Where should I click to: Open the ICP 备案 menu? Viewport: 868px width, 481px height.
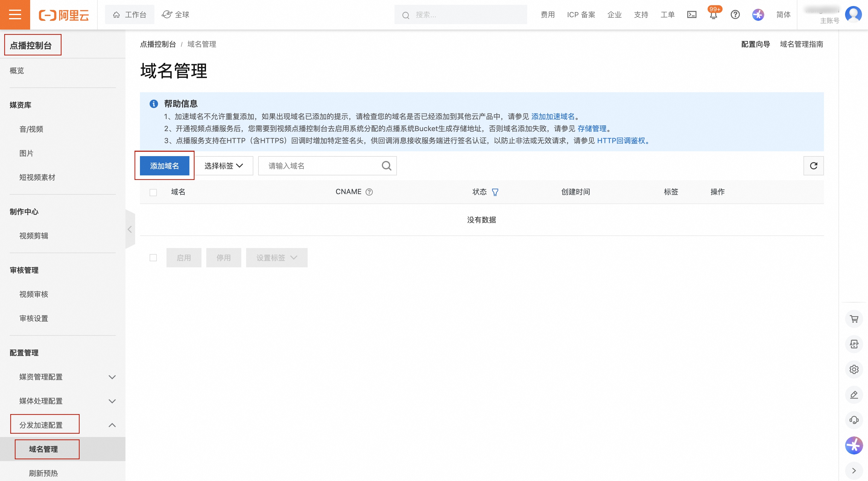[x=581, y=14]
